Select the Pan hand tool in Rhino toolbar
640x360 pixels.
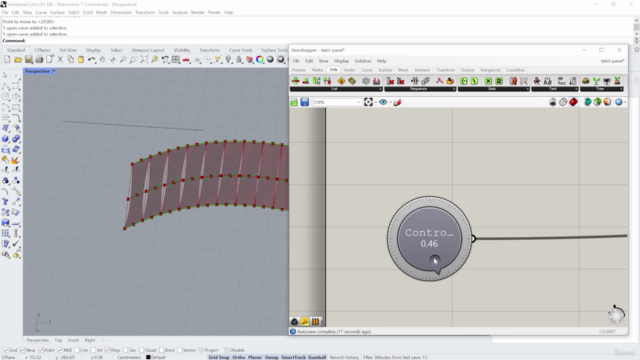102,60
